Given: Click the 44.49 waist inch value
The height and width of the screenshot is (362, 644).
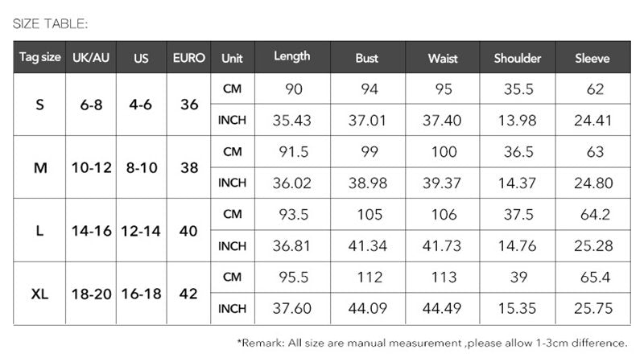Looking at the screenshot, I should point(443,309).
